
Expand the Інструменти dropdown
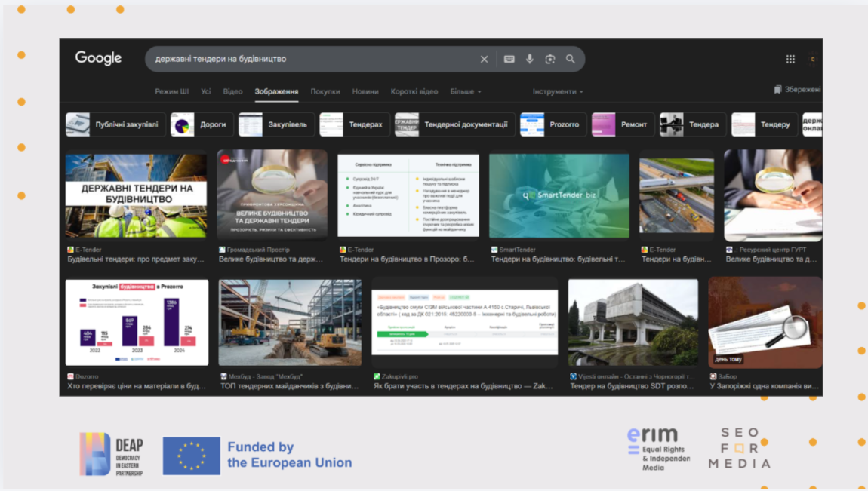[x=558, y=91]
